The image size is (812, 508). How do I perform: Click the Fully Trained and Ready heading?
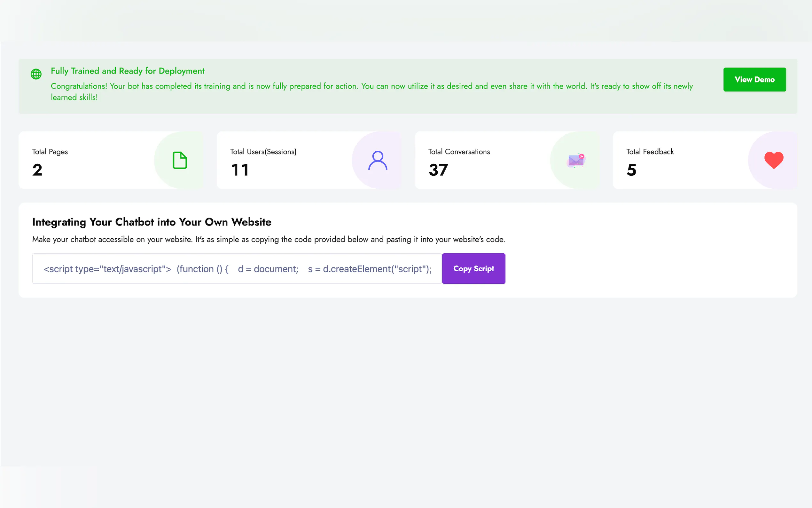point(128,71)
